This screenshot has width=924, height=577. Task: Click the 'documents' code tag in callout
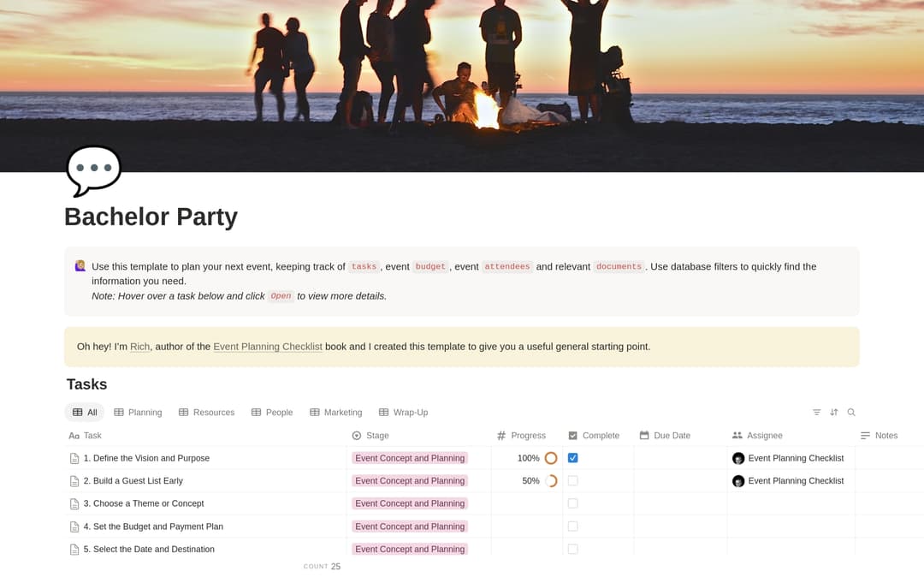click(x=619, y=266)
